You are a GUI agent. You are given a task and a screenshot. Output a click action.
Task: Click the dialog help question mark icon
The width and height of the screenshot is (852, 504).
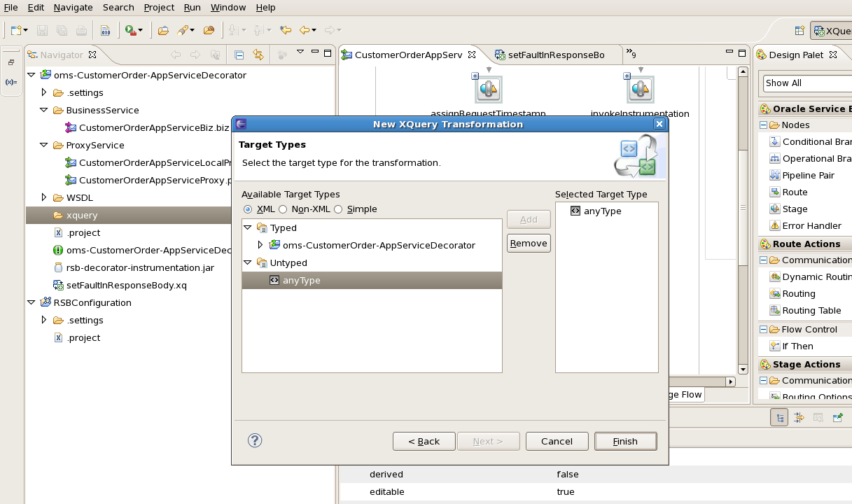pos(255,440)
